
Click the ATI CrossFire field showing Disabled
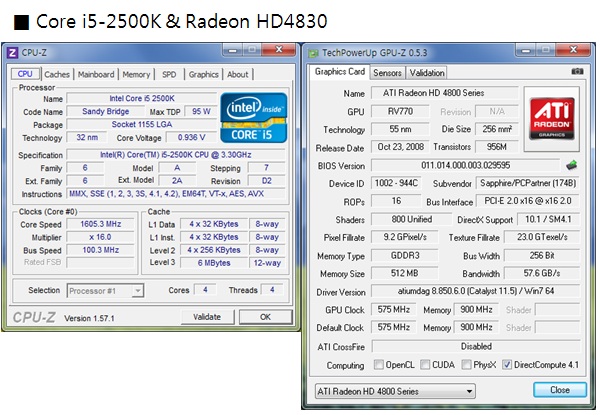(x=476, y=347)
